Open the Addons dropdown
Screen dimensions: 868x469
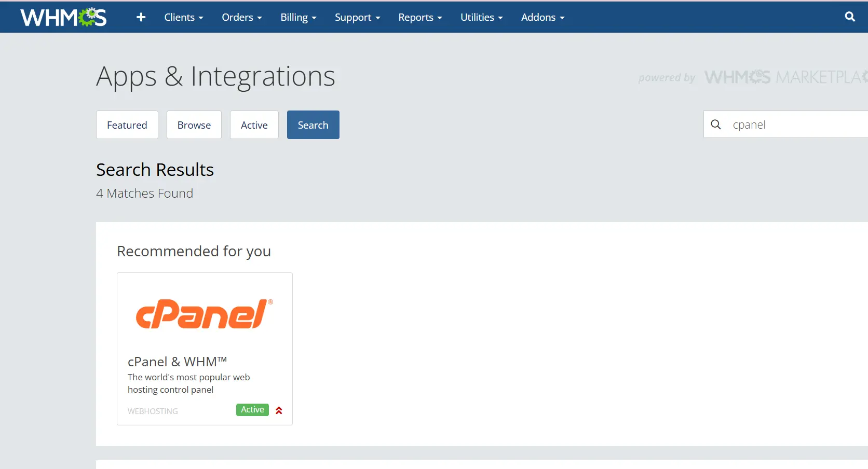click(x=542, y=17)
